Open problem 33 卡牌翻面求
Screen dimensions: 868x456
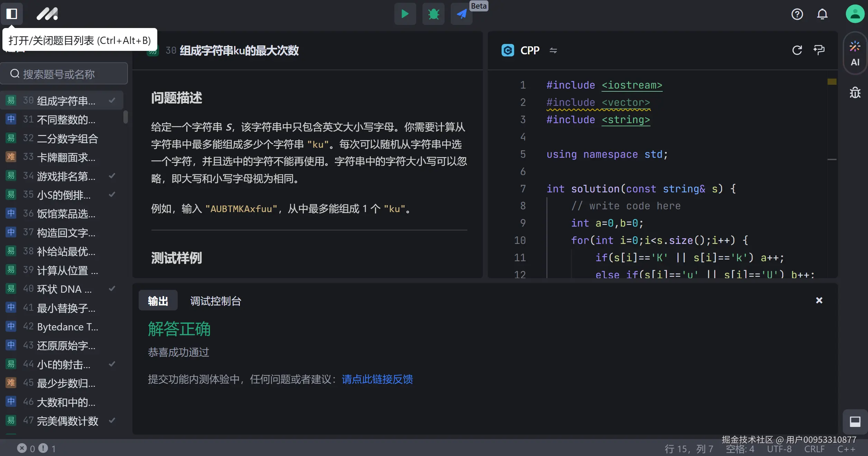(62, 157)
